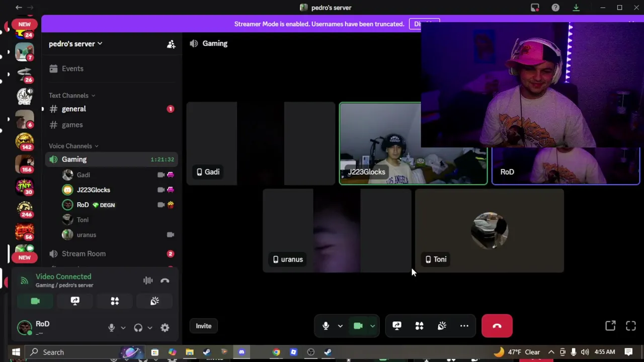This screenshot has width=644, height=362.
Task: Start an Activity from the voice connection panel
Action: click(x=115, y=301)
